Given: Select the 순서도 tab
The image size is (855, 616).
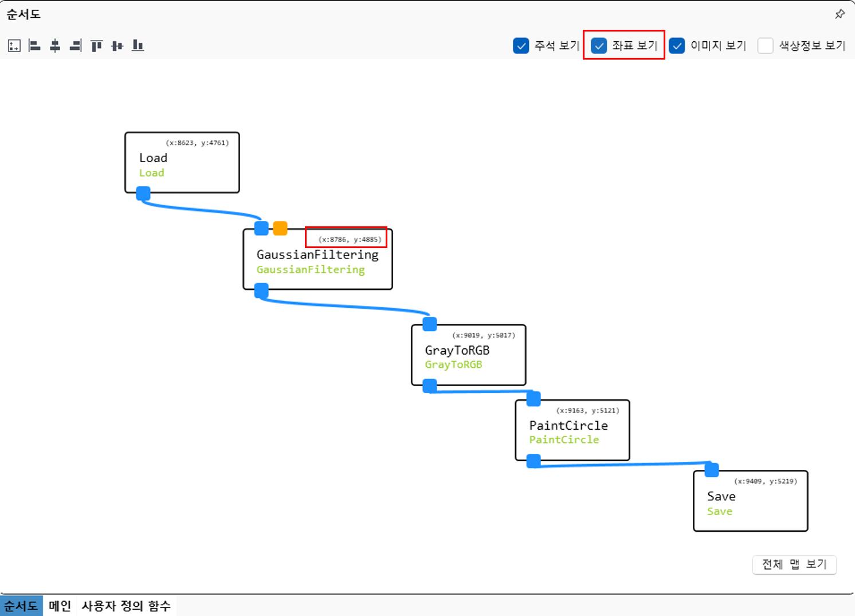Looking at the screenshot, I should coord(21,606).
